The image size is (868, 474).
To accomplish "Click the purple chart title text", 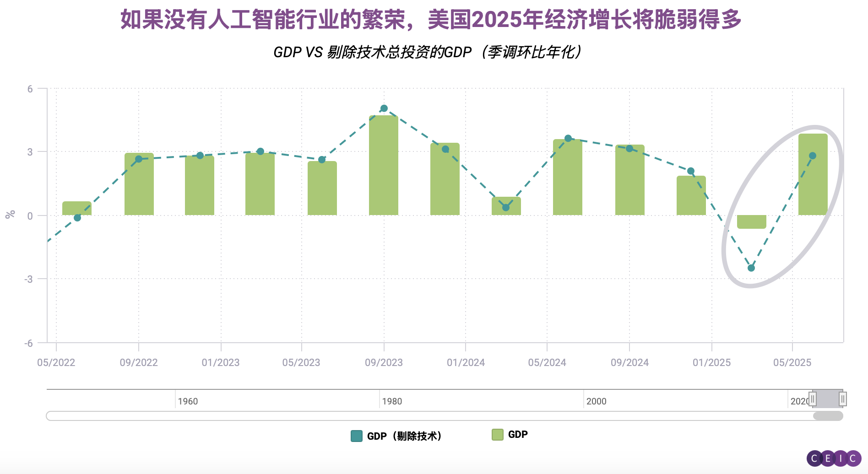I will tap(430, 20).
